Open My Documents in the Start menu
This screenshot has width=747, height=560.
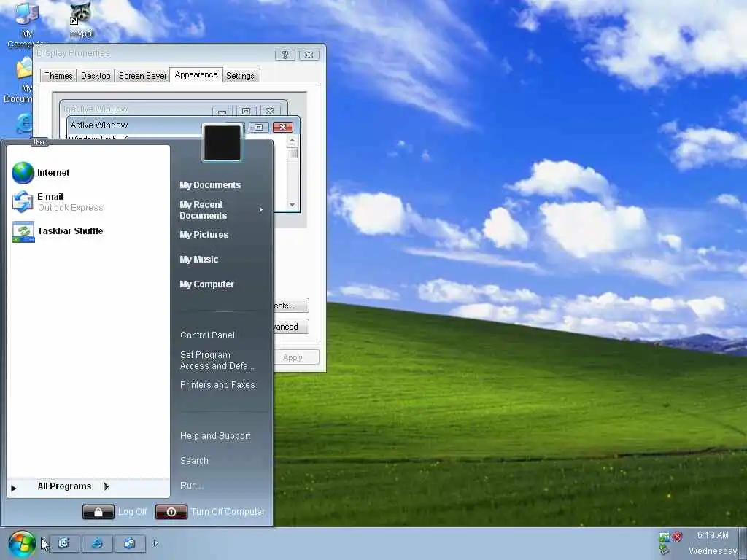(x=210, y=184)
